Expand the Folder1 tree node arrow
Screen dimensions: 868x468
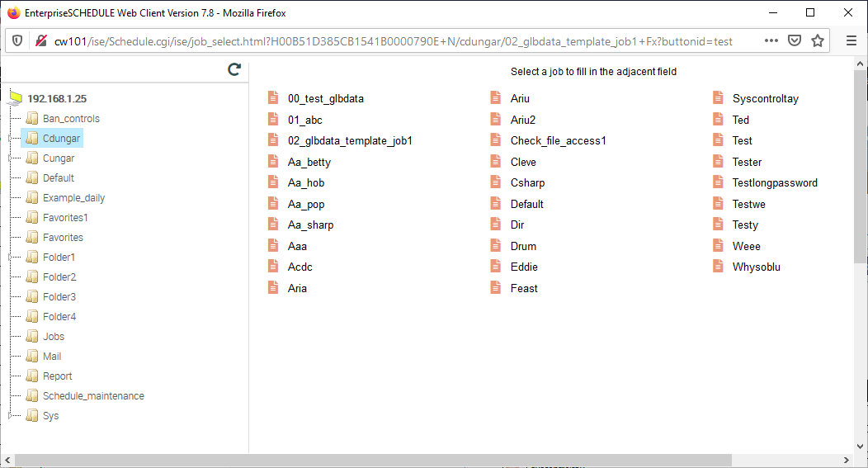[11, 258]
